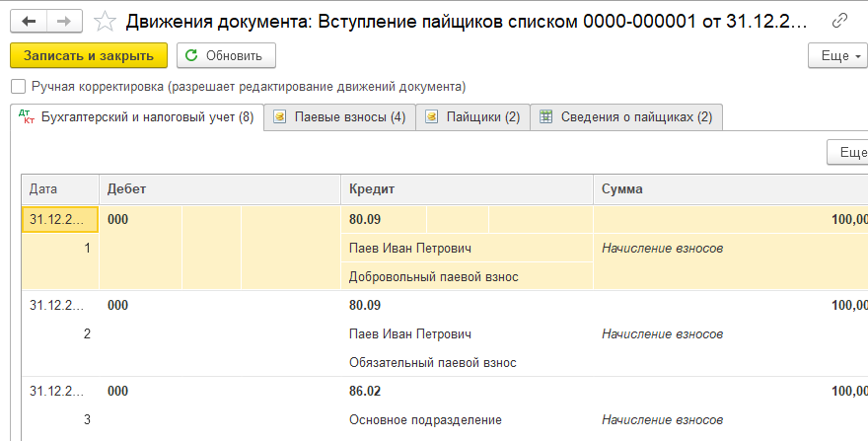
Task: Click the Пайщики tab icon
Action: [431, 117]
